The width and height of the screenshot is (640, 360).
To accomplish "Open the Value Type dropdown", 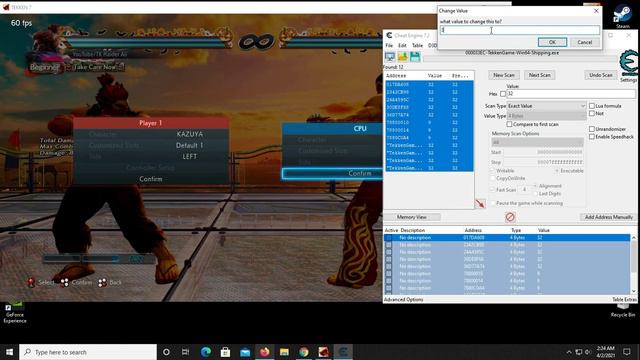I will pos(546,116).
